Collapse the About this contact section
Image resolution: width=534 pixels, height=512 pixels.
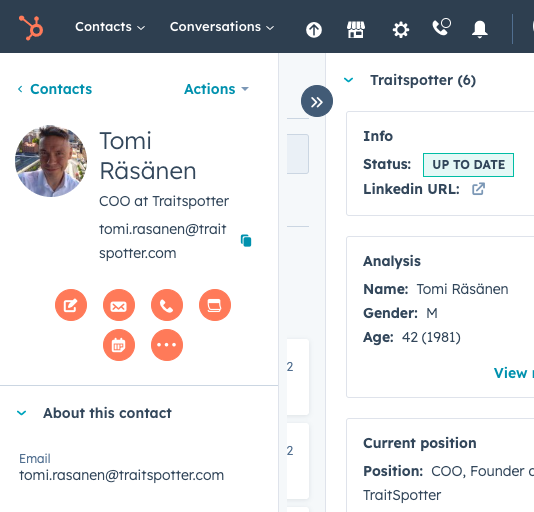(x=21, y=413)
